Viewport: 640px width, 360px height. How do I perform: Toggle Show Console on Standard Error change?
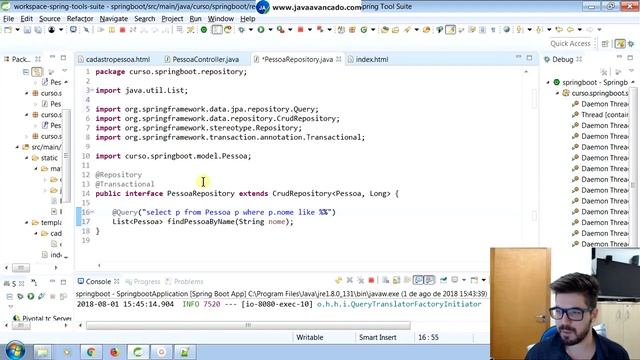point(429,280)
